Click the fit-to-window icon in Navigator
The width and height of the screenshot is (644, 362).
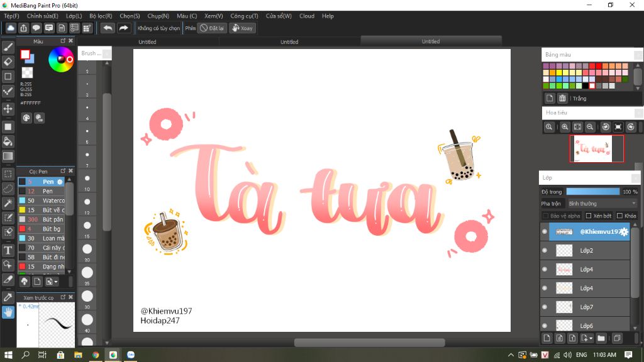(x=577, y=127)
